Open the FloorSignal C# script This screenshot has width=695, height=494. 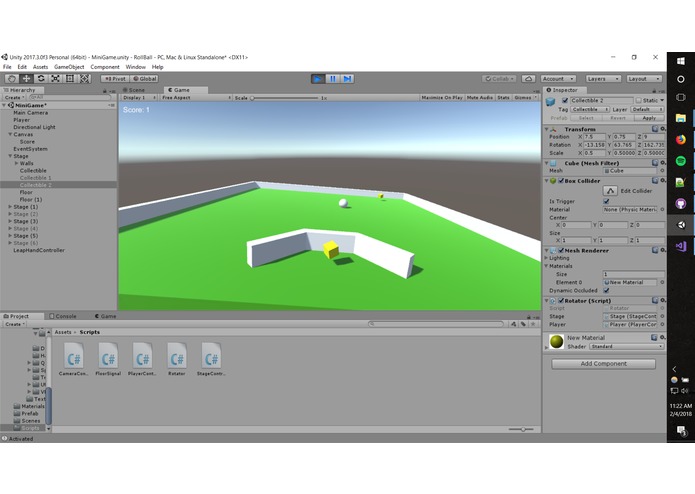(x=108, y=358)
